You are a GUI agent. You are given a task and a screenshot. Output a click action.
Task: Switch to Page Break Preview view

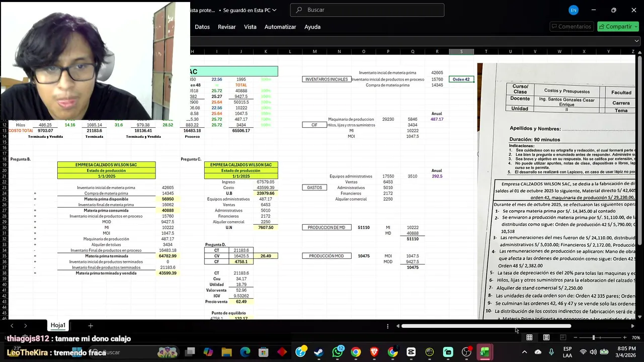(x=563, y=337)
